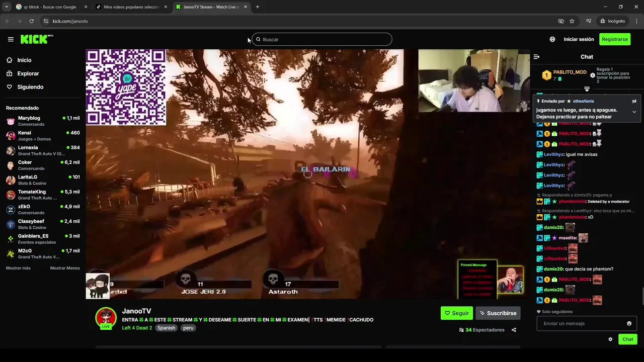Click the Incógnito profile chip
This screenshot has height=362, width=644.
click(x=612, y=21)
